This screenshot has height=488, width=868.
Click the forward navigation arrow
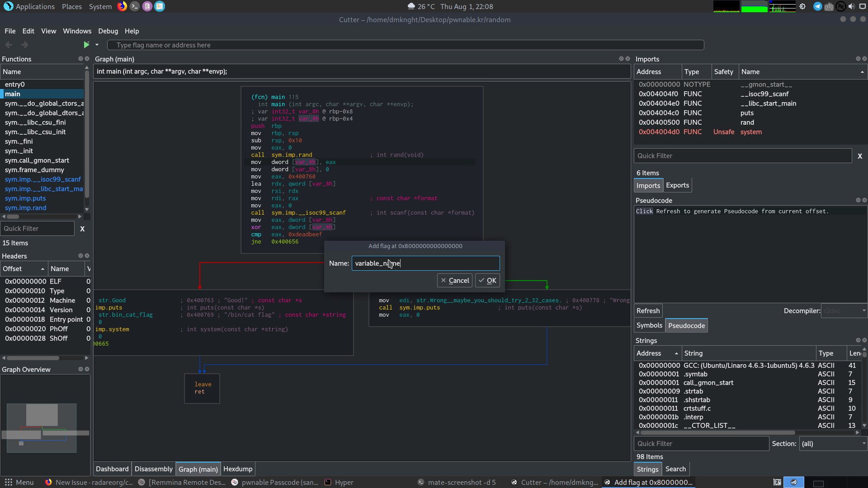coord(25,45)
